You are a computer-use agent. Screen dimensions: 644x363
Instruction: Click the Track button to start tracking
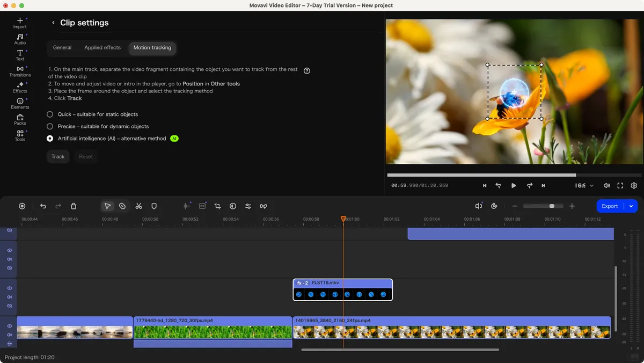[58, 156]
